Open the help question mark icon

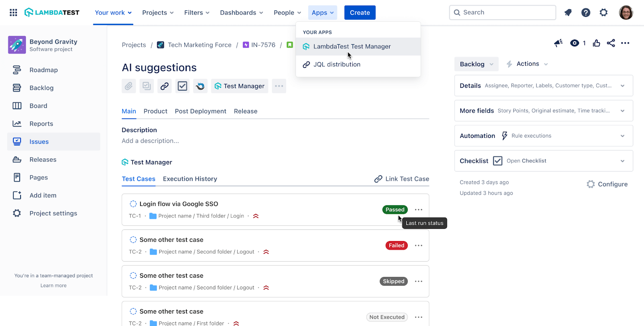[586, 12]
